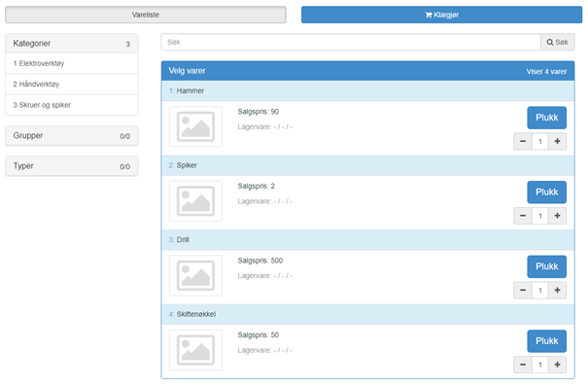Open the Drill placeholder image
The image size is (588, 385).
(195, 275)
